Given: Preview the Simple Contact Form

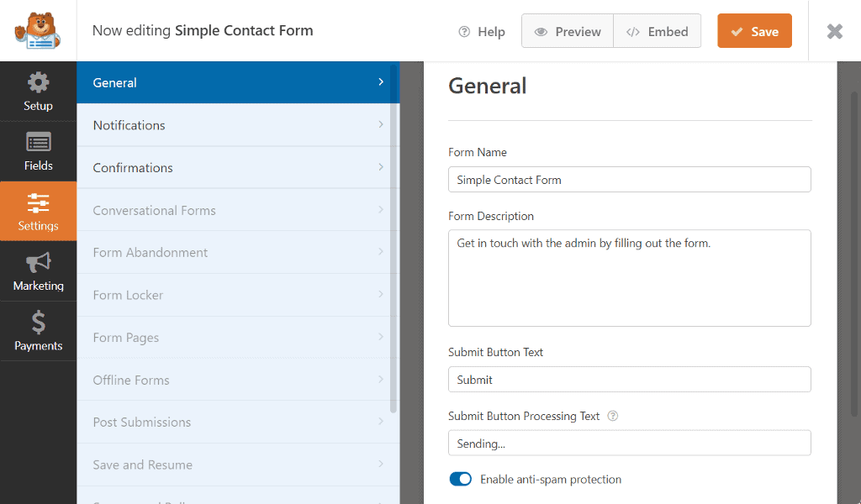Looking at the screenshot, I should point(568,31).
